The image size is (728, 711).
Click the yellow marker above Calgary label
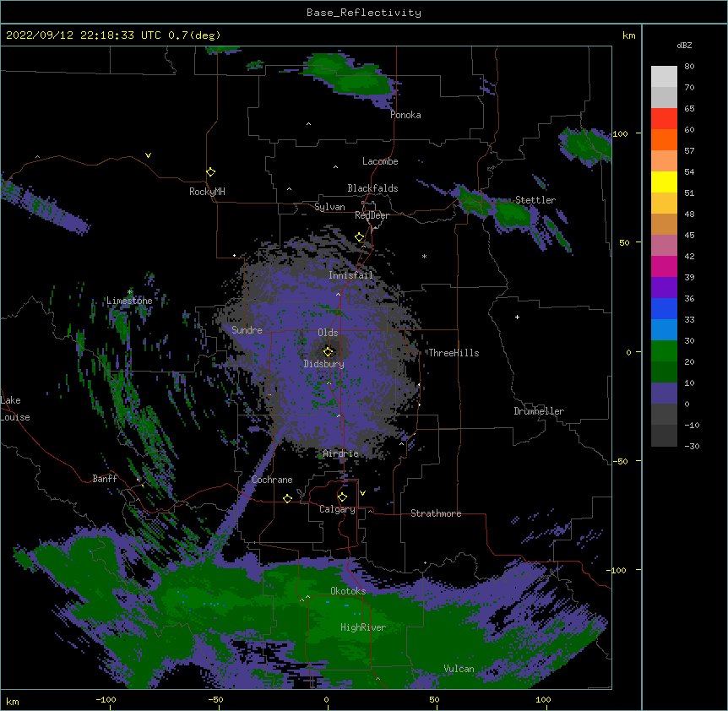pos(343,497)
